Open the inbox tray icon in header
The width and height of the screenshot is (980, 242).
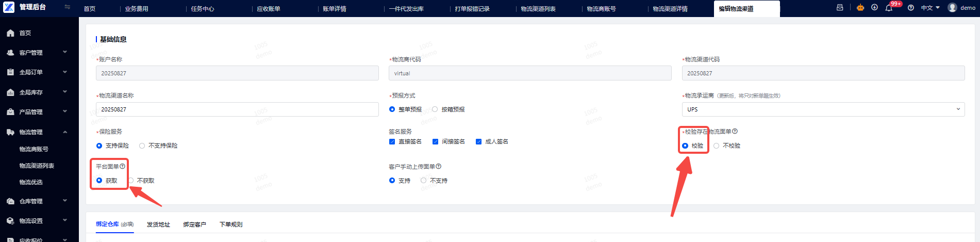(x=840, y=7)
